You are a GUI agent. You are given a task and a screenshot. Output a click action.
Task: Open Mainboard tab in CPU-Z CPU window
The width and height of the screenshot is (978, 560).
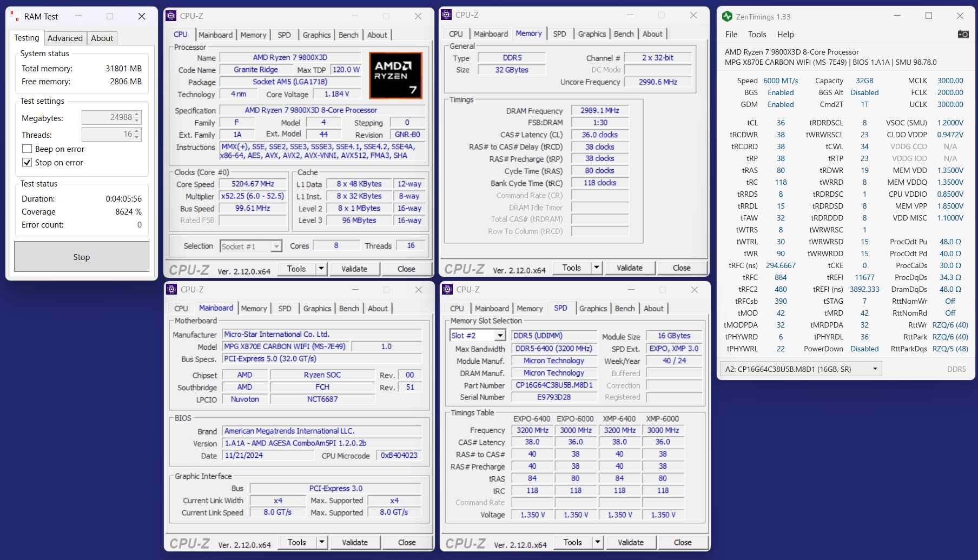point(215,35)
